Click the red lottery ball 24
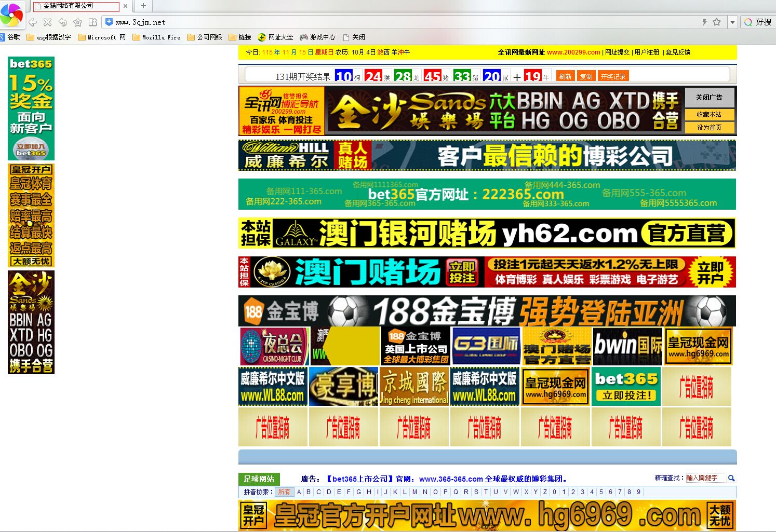 tap(373, 76)
